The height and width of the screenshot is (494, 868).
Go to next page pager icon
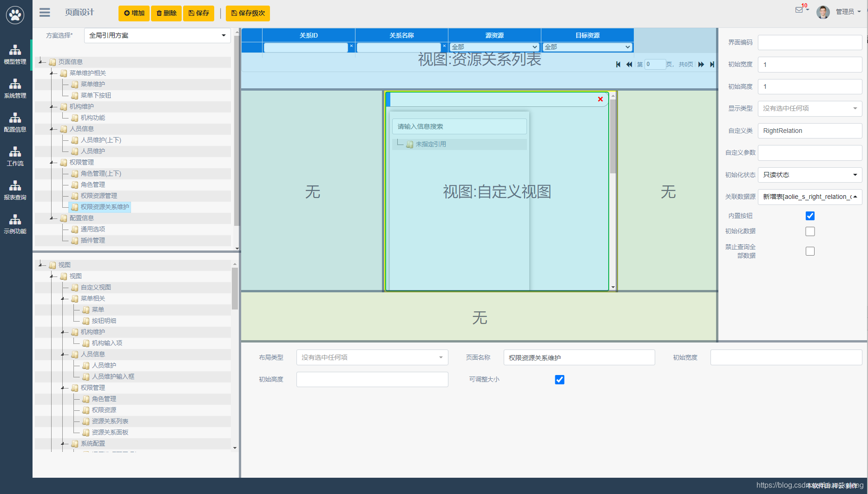pyautogui.click(x=701, y=65)
